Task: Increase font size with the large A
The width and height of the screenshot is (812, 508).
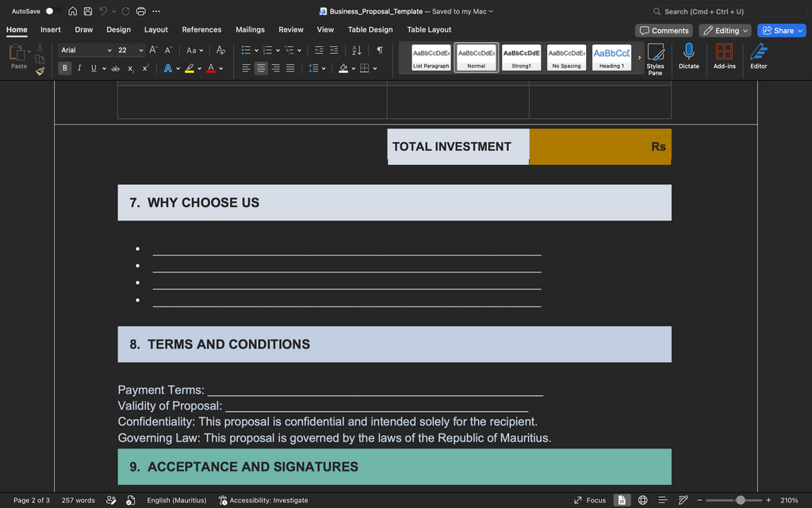Action: point(153,50)
